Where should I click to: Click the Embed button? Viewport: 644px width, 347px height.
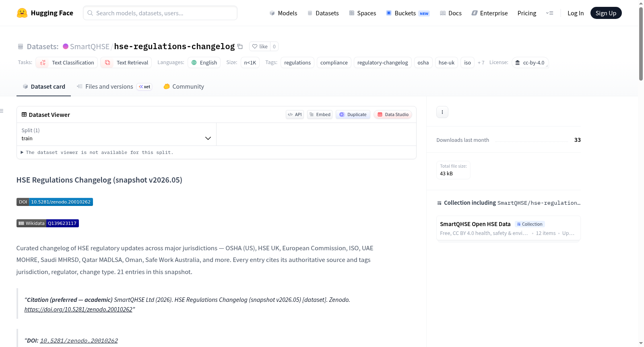(x=320, y=114)
